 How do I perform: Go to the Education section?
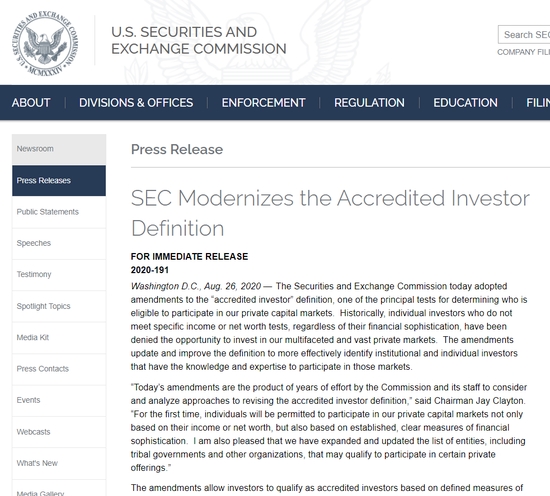(465, 103)
